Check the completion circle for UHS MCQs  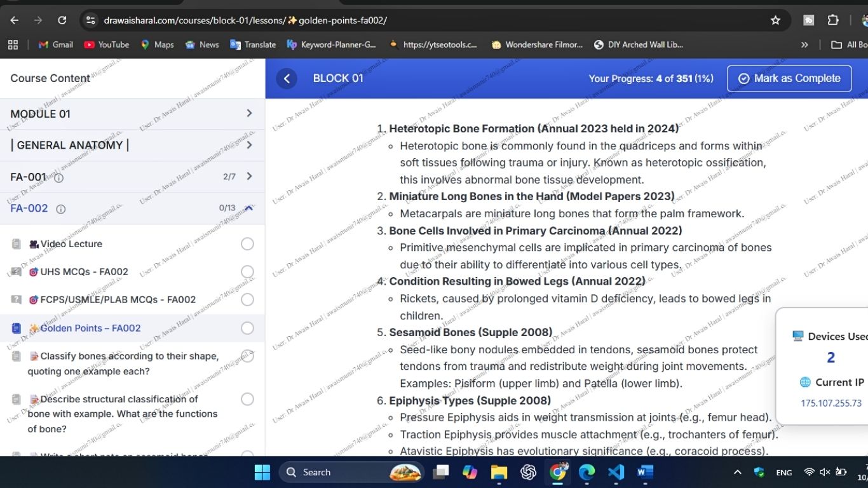point(248,271)
